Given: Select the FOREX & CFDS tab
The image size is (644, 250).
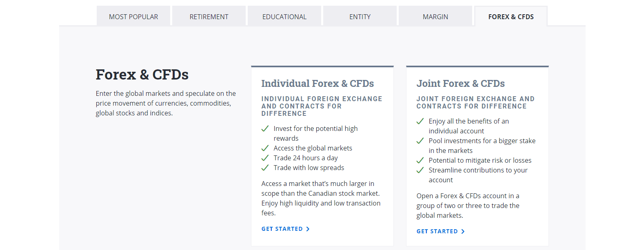Looking at the screenshot, I should [511, 17].
